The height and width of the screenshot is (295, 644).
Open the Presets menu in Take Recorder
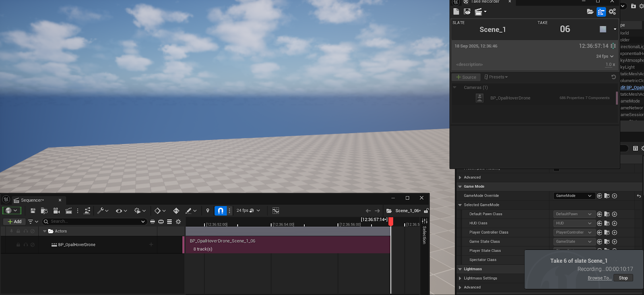pos(496,77)
